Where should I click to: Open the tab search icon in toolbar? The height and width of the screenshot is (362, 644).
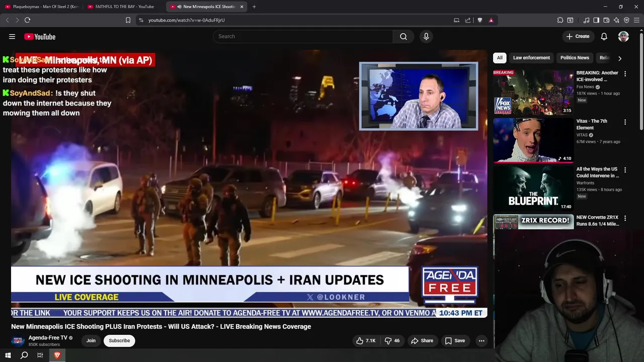(x=570, y=20)
